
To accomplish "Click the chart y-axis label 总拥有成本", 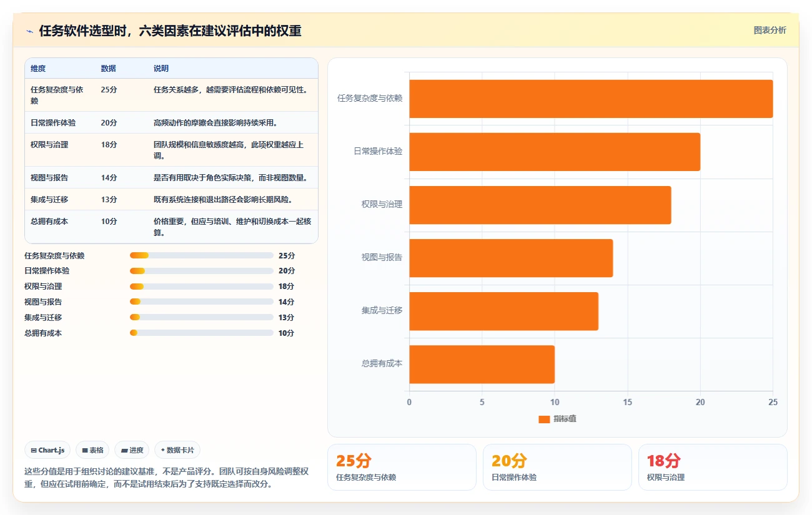I will coord(382,363).
